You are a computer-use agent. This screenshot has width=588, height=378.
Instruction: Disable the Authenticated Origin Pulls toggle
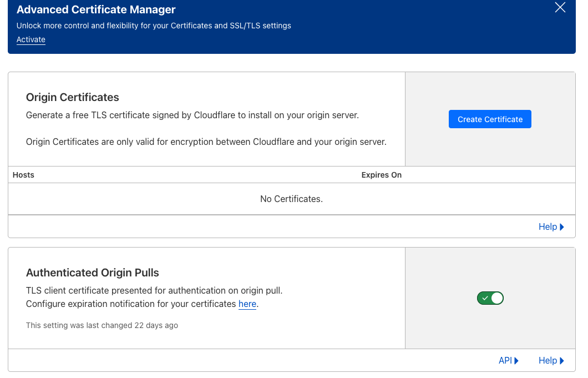coord(490,298)
